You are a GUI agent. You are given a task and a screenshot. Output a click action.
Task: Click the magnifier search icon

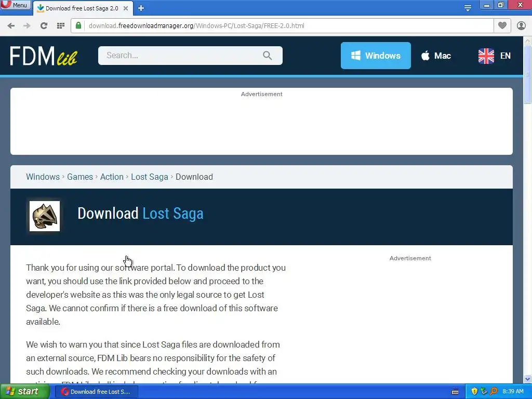[x=268, y=55]
